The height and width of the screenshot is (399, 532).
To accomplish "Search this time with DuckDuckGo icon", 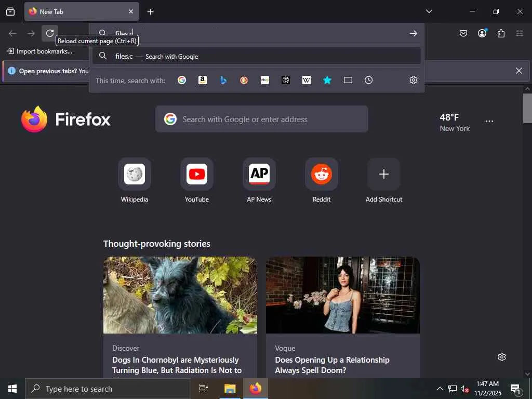I will [244, 80].
